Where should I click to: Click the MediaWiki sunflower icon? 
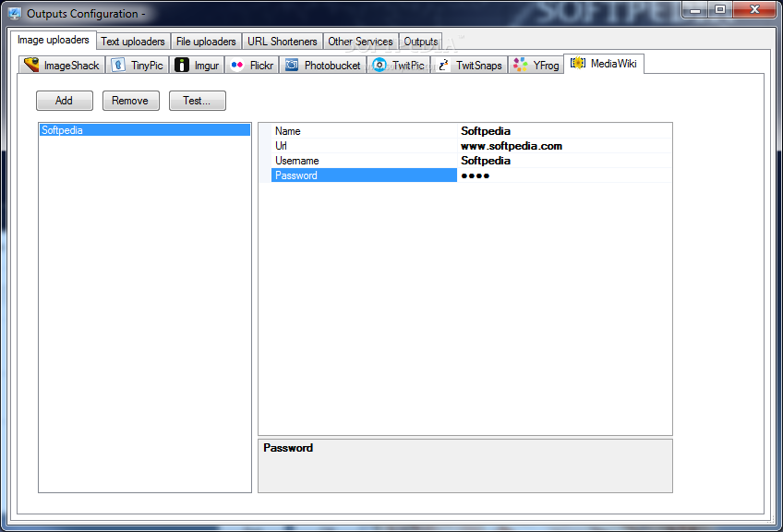(578, 63)
